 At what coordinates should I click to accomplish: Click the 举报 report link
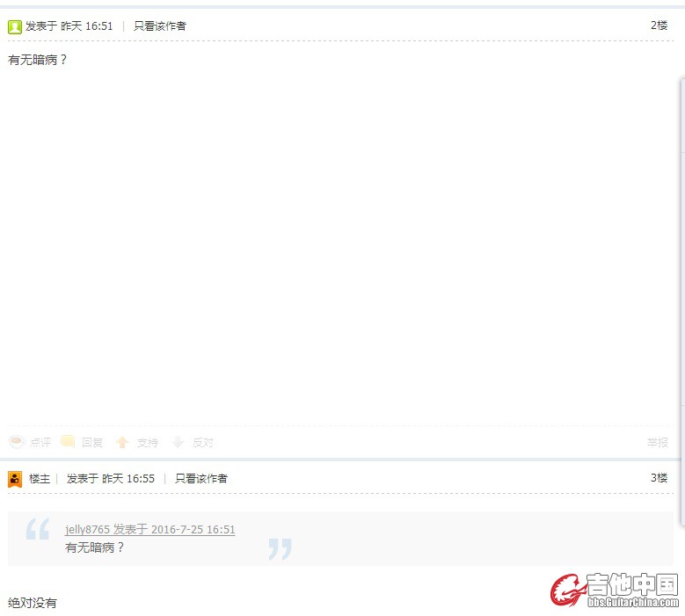click(658, 443)
